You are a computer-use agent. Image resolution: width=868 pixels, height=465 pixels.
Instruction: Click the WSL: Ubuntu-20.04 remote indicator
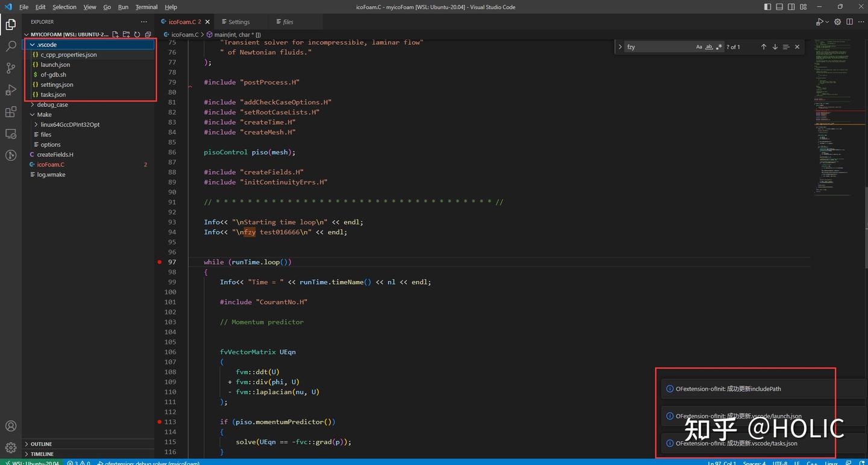click(32, 463)
